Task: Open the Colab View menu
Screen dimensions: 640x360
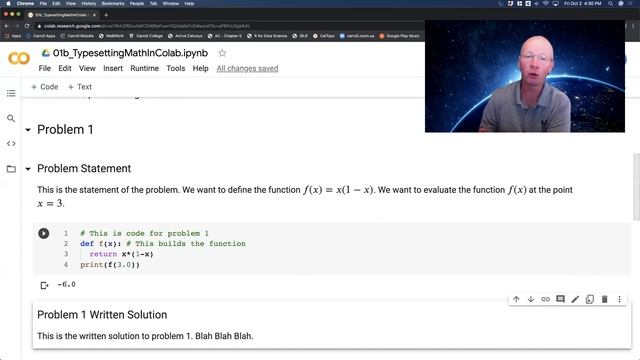Action: (87, 68)
